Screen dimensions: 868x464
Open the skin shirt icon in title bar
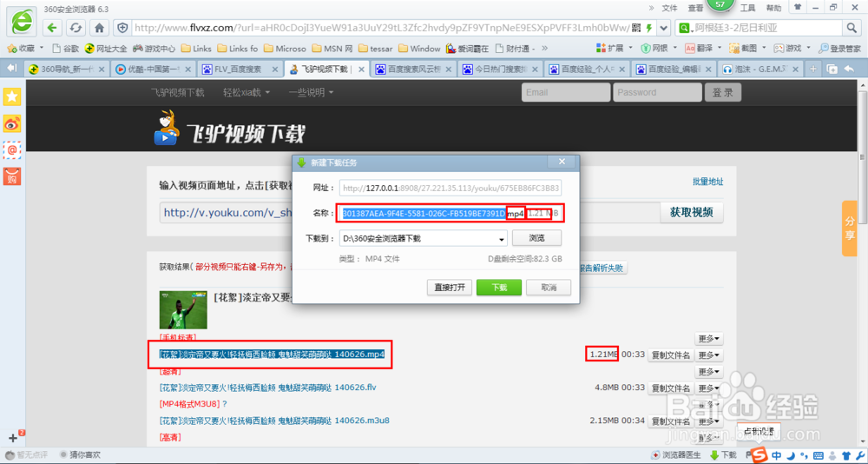798,7
